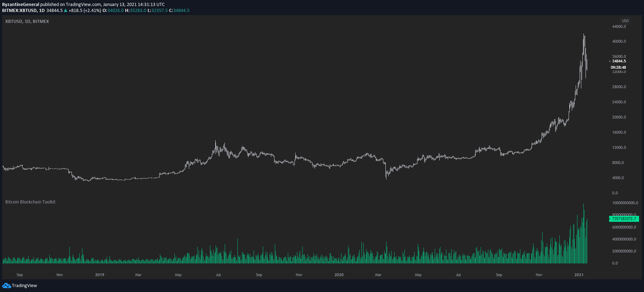Click the 16000.0 price axis label

[619, 132]
